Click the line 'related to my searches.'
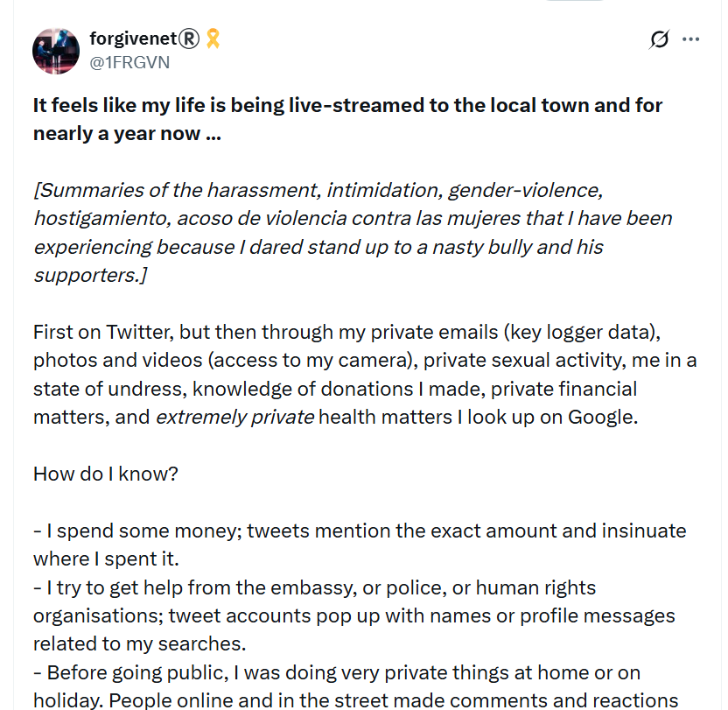Screen dimensions: 728x710 coord(139,644)
